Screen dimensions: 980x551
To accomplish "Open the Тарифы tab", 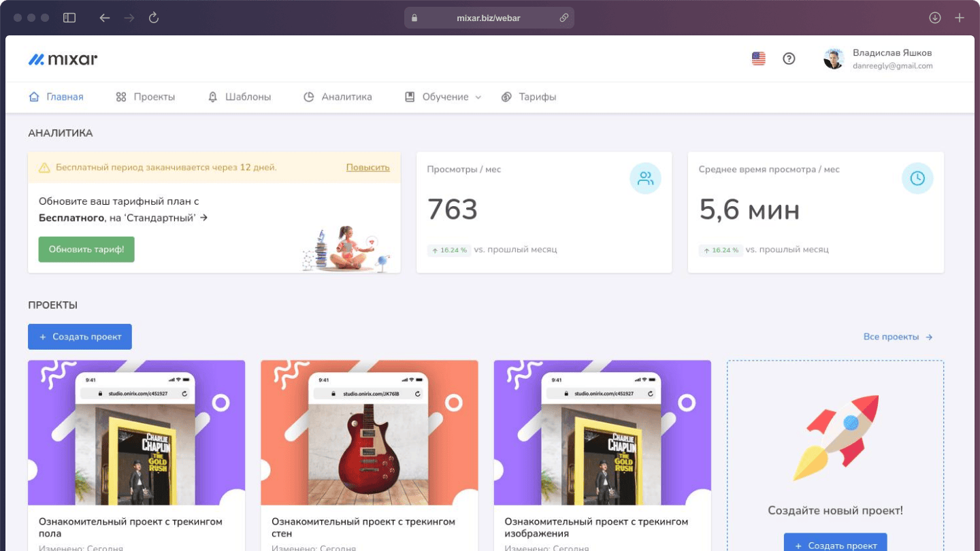I will (529, 97).
